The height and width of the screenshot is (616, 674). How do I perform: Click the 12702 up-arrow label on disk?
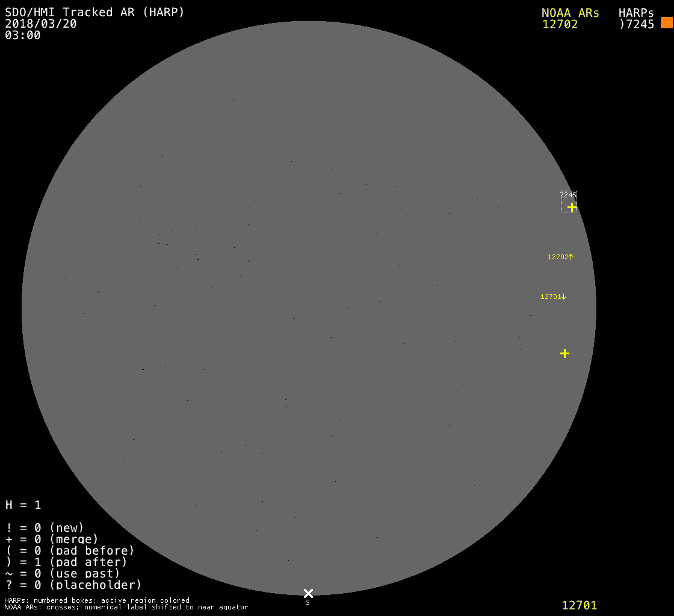pyautogui.click(x=560, y=257)
